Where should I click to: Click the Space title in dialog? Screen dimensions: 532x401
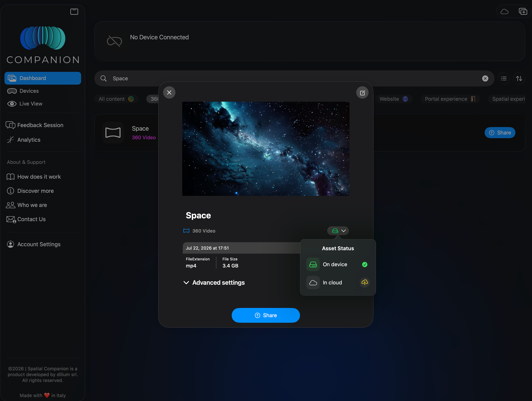tap(198, 215)
